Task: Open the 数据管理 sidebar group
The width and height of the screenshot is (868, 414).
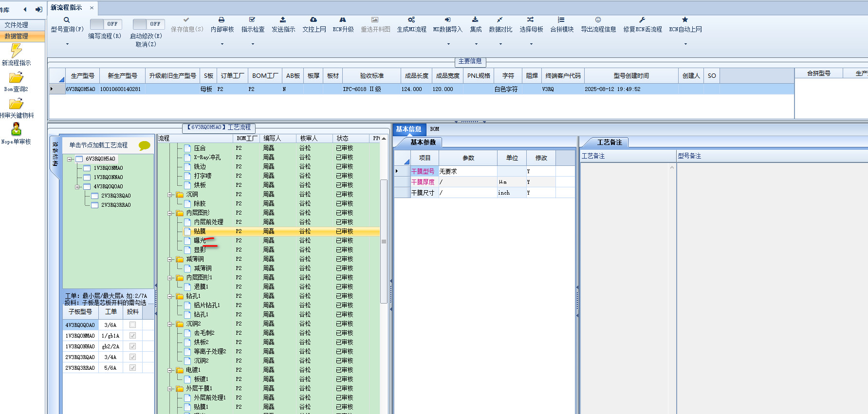Action: [22, 36]
